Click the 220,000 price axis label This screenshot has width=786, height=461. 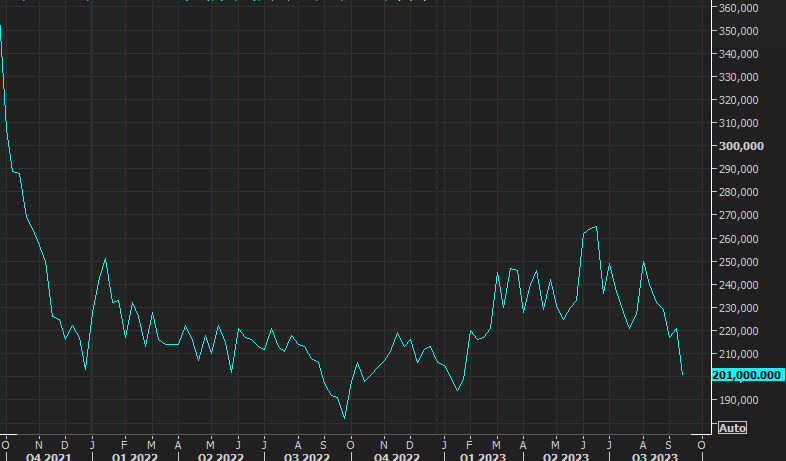click(x=741, y=331)
